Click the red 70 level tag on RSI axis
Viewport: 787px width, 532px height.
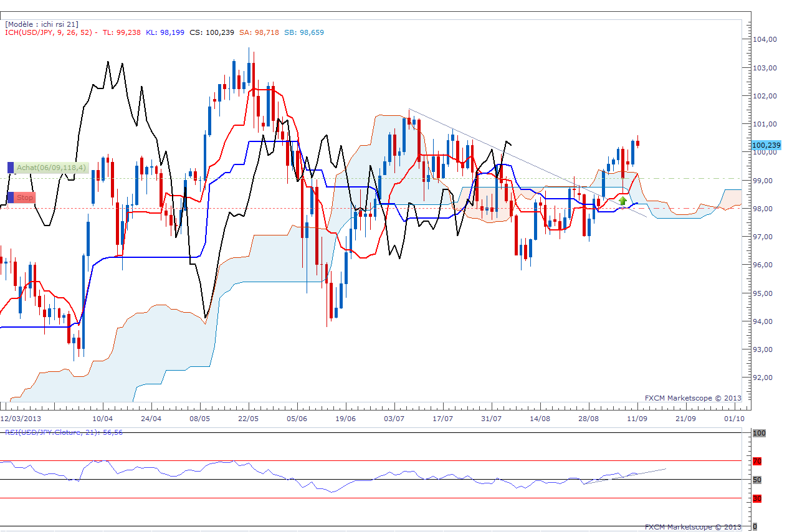[757, 462]
